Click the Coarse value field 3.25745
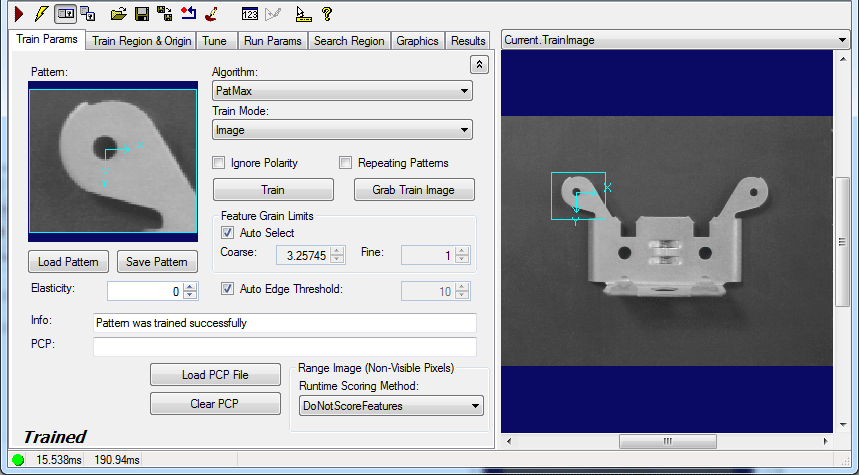859x475 pixels. (x=303, y=255)
